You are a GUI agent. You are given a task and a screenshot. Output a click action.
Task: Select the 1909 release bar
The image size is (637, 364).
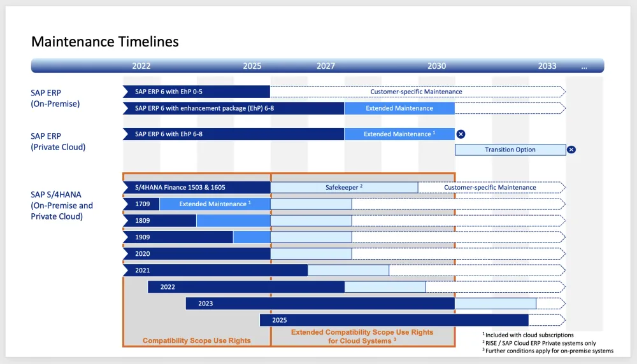tap(178, 237)
